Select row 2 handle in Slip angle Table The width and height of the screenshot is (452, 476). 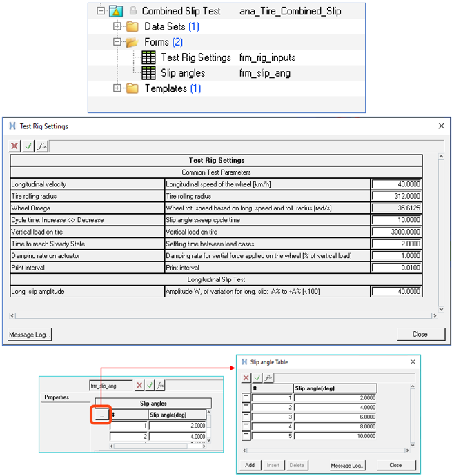click(x=246, y=407)
